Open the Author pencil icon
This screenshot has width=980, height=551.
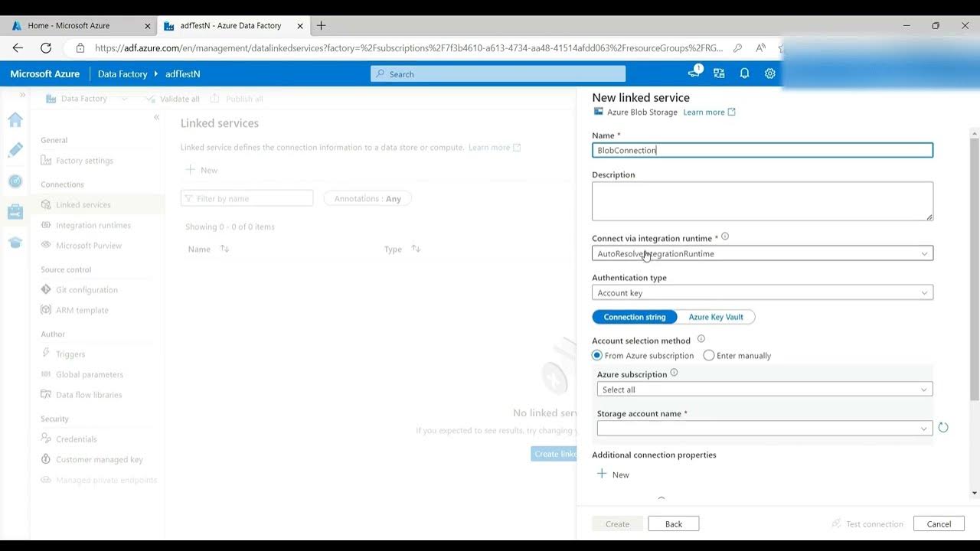pos(15,150)
